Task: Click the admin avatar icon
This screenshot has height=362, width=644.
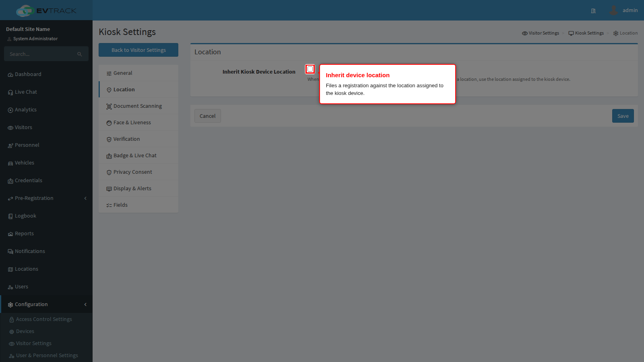Action: [613, 10]
